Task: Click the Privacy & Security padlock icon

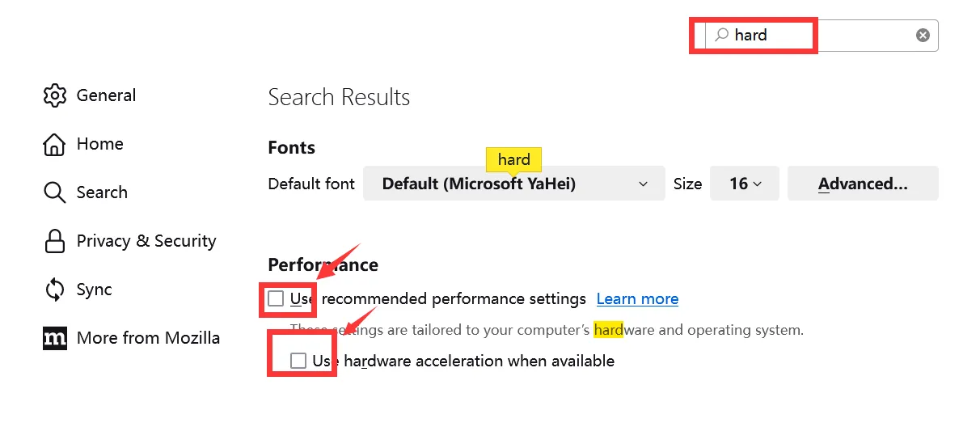Action: 54,241
